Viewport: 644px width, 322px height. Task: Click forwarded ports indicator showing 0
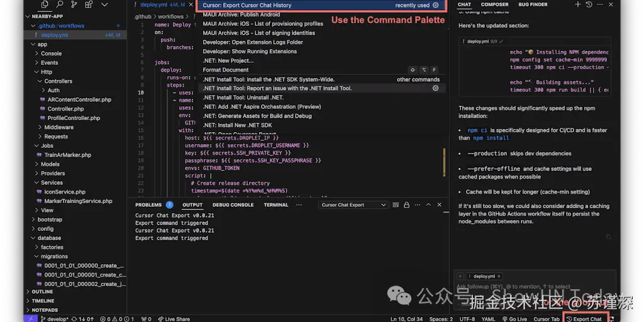click(x=146, y=319)
